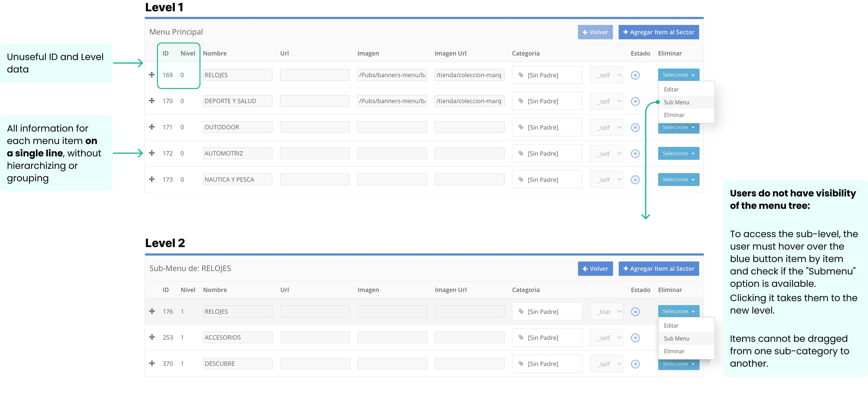868x400 pixels.
Task: Click the move handle beside DEPORTE Y SALUD
Action: (x=152, y=101)
